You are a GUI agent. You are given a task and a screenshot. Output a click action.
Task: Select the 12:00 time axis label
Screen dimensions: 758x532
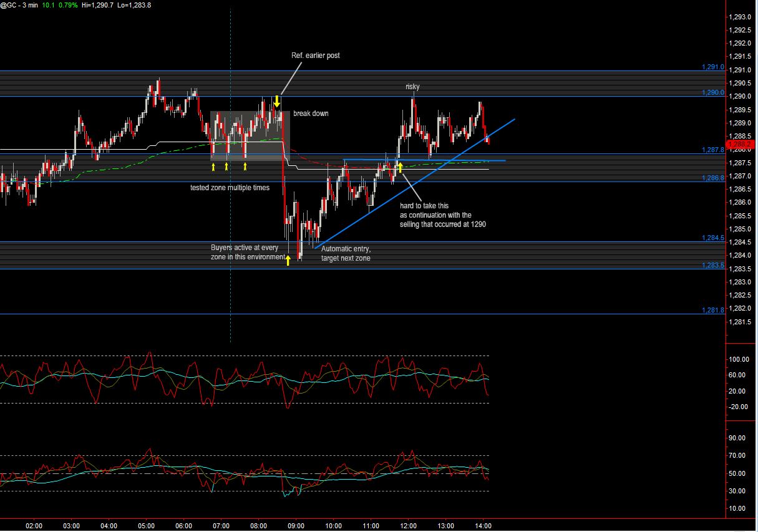(408, 526)
